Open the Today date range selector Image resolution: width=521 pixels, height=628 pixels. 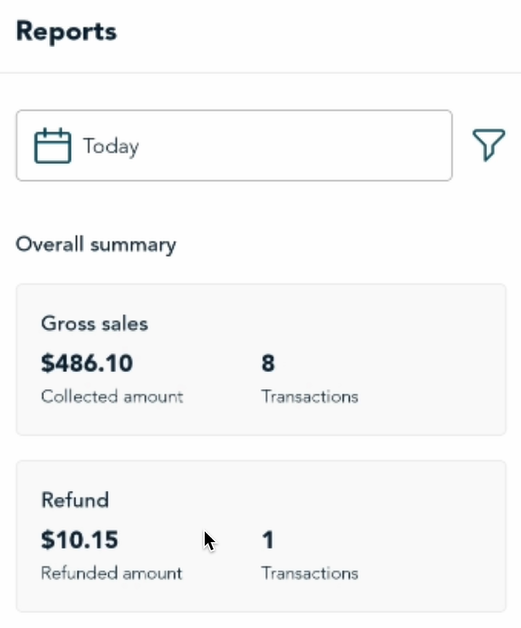234,145
